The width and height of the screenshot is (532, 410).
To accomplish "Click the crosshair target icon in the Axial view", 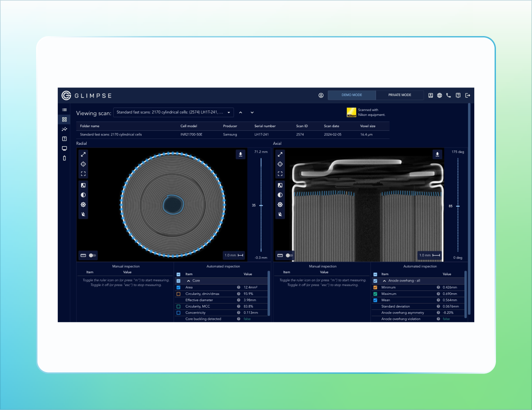I will pos(280,164).
